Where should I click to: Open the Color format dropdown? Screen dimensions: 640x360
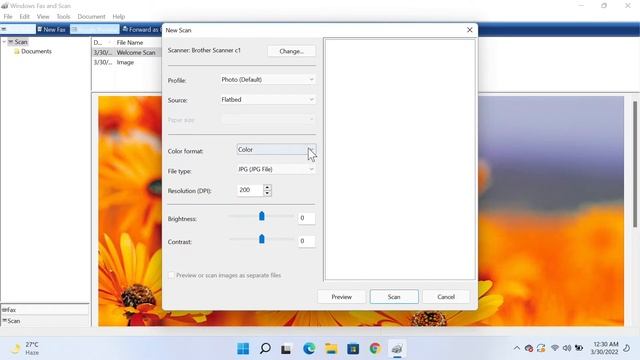pos(276,150)
